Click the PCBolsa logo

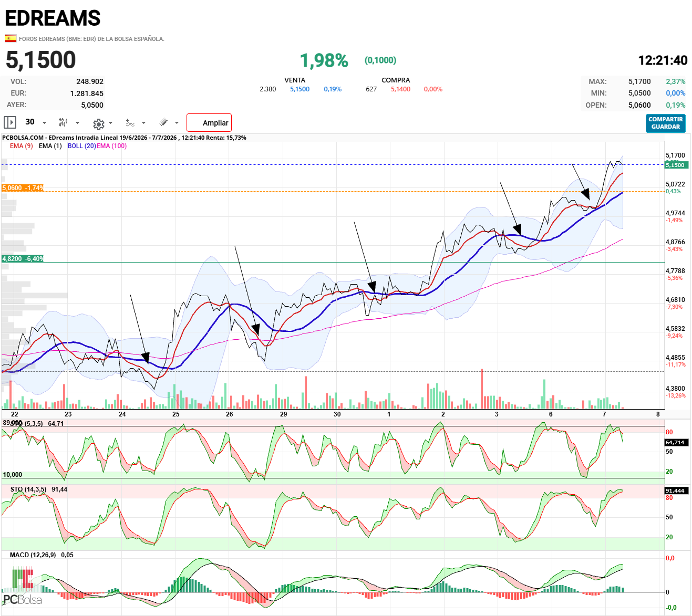(22, 587)
